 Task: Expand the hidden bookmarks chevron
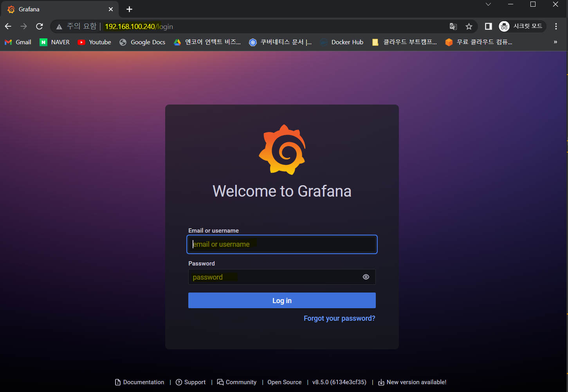click(555, 42)
